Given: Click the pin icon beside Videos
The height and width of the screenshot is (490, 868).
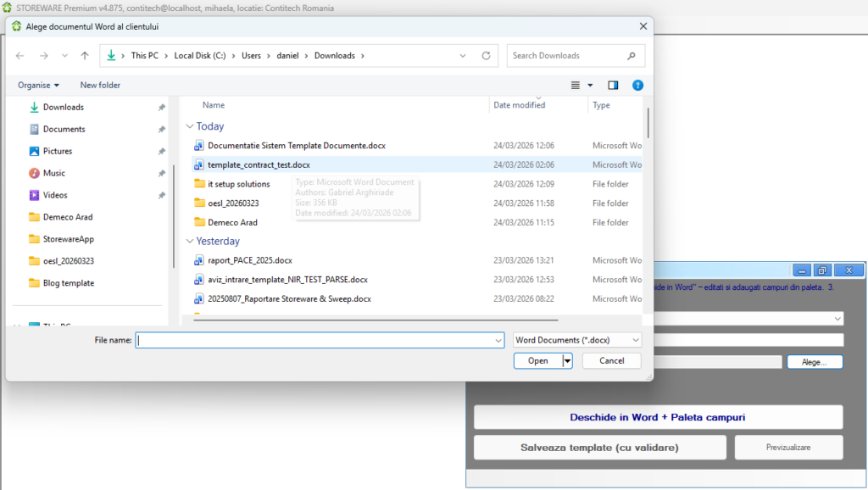Looking at the screenshot, I should 162,196.
